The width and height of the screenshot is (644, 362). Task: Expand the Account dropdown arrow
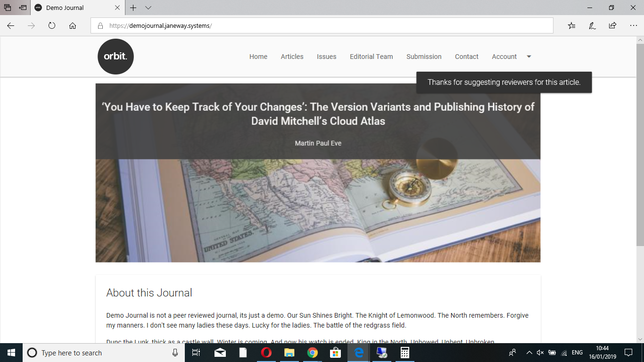528,57
